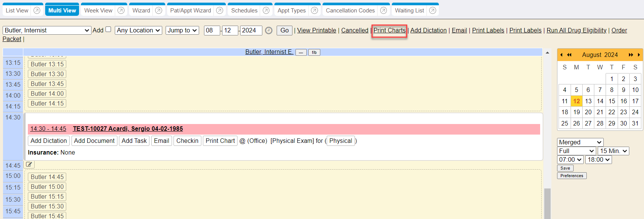The image size is (644, 219).
Task: Expand the Any Location dropdown
Action: pyautogui.click(x=139, y=30)
